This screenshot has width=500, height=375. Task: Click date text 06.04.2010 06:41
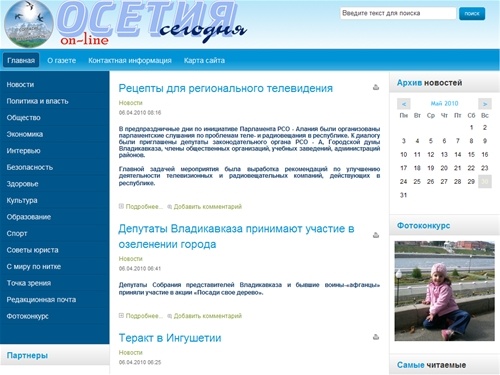coord(140,268)
